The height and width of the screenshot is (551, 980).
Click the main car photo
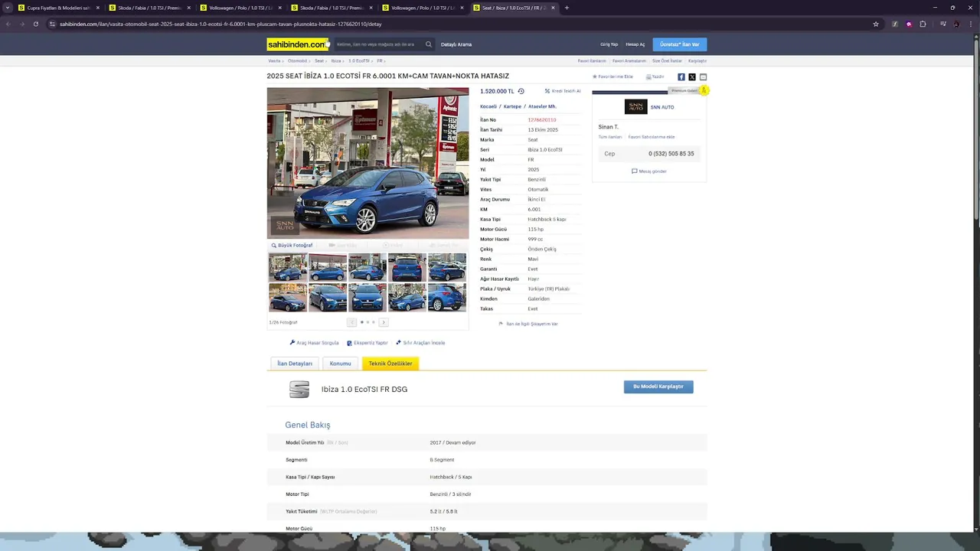pyautogui.click(x=367, y=163)
